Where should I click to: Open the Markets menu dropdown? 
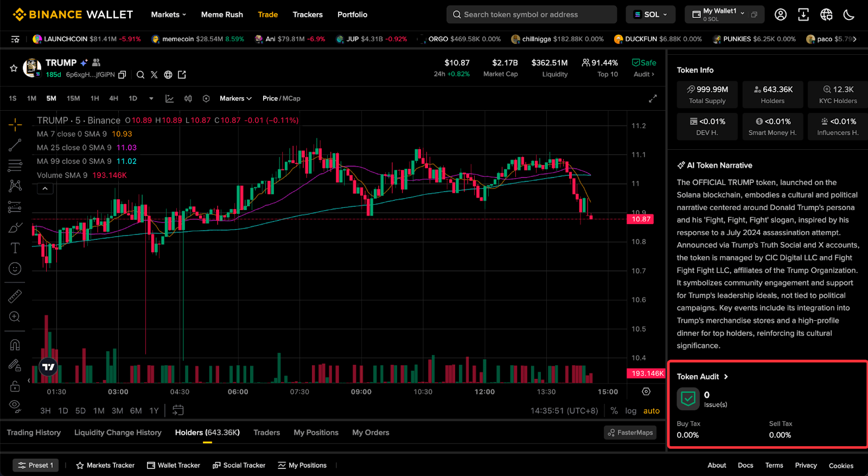168,15
